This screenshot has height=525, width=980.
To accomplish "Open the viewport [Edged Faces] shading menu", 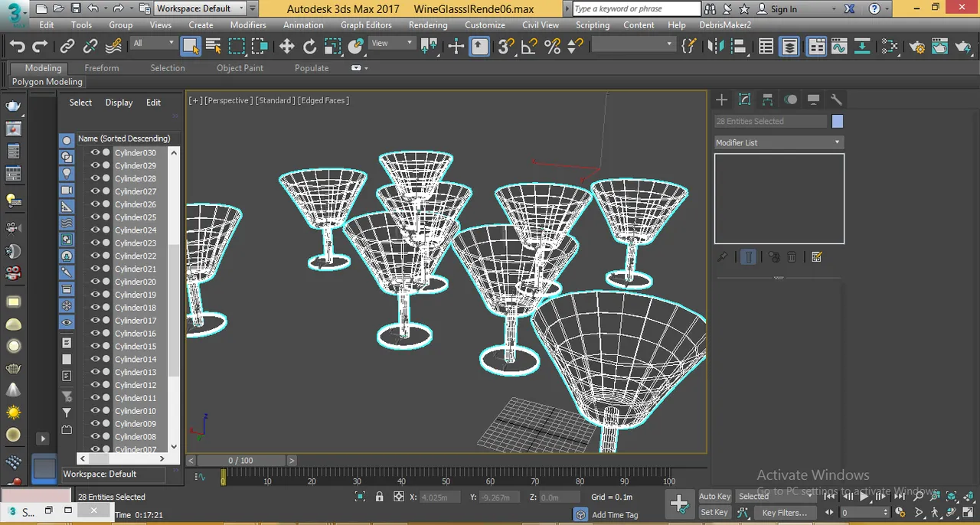I will pos(323,100).
